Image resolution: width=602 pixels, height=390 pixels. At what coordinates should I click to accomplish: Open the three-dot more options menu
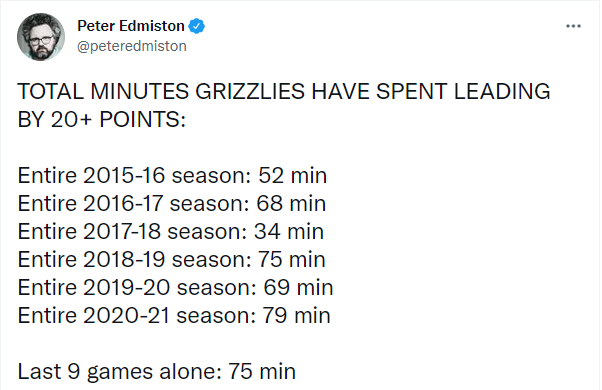[573, 26]
